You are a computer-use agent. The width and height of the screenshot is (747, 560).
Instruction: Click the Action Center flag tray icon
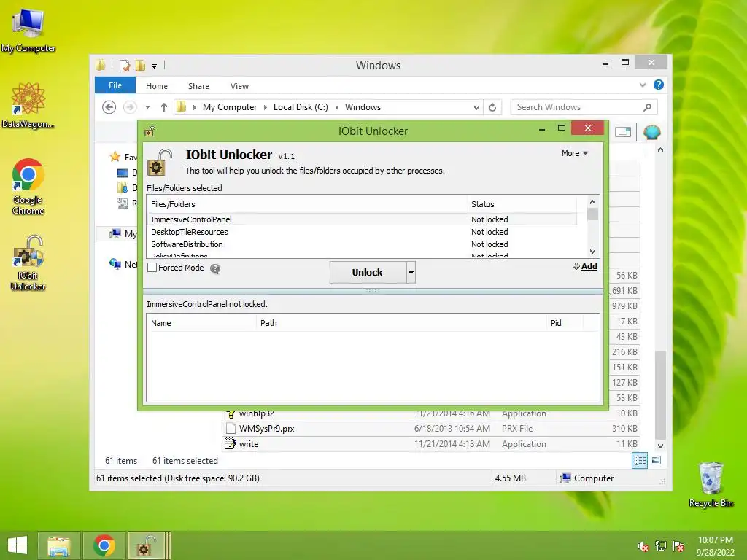[x=678, y=546]
